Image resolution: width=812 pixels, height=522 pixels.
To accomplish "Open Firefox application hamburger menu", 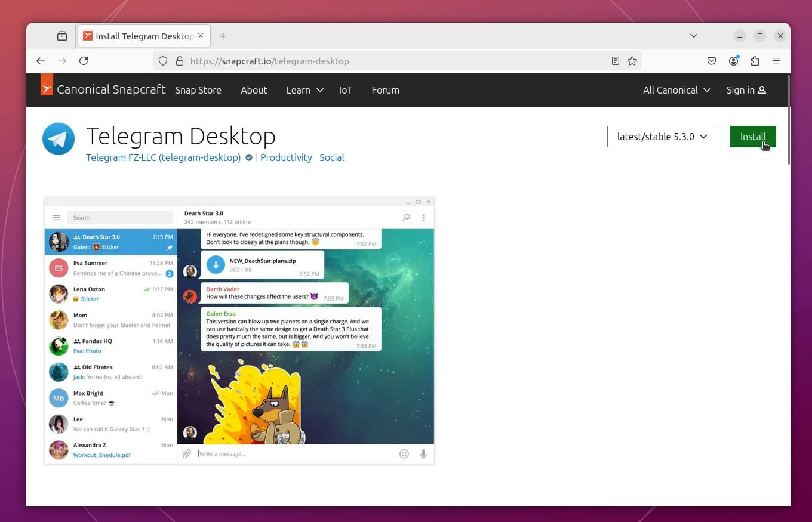I will pos(776,61).
